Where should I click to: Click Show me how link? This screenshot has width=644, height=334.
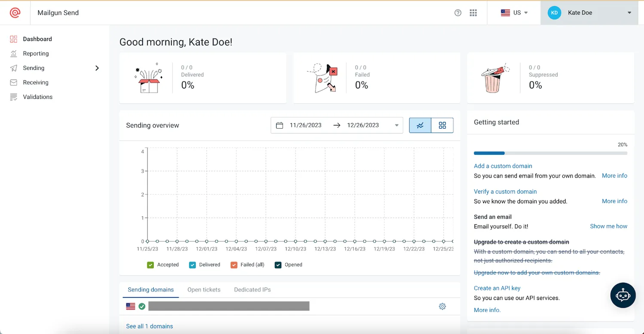coord(608,226)
